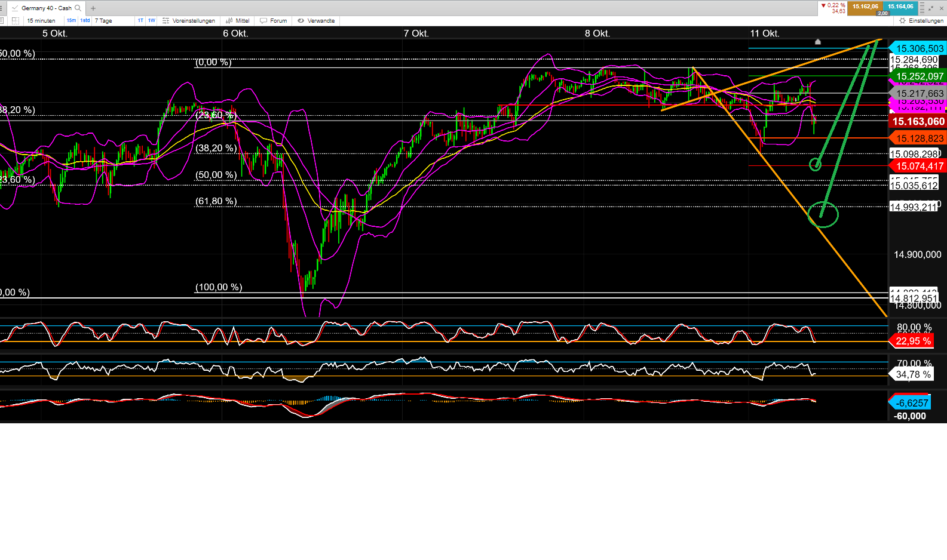Click the shrink chart window icon
Image resolution: width=947 pixels, height=560 pixels.
[x=931, y=8]
